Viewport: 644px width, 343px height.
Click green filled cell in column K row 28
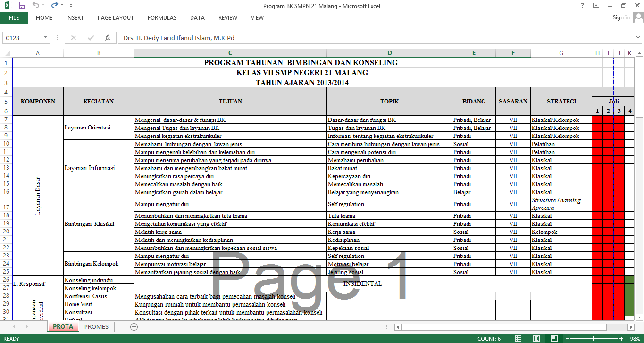coord(629,296)
